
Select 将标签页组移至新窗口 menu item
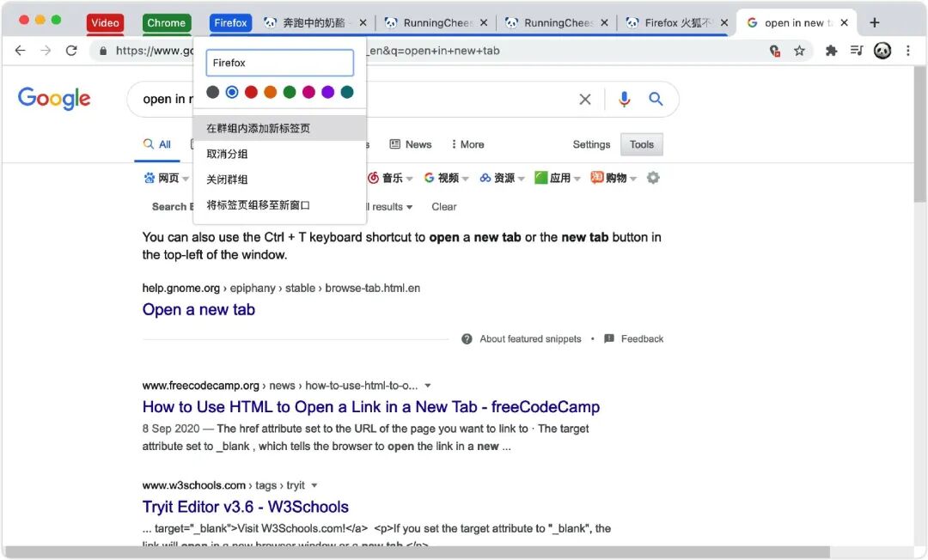279,205
